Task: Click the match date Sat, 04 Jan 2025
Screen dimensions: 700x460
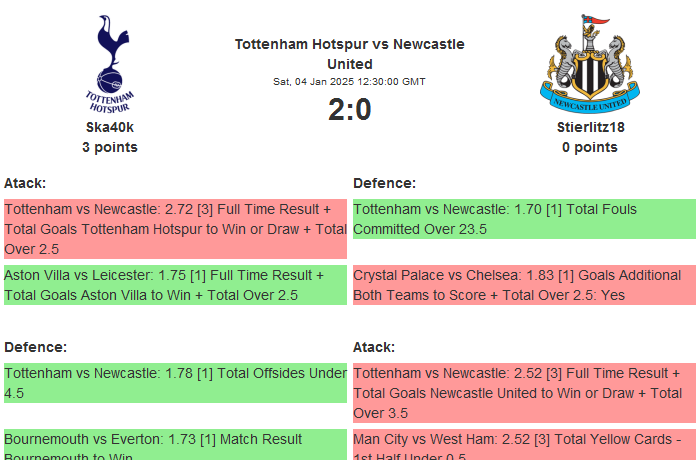Action: [x=349, y=82]
